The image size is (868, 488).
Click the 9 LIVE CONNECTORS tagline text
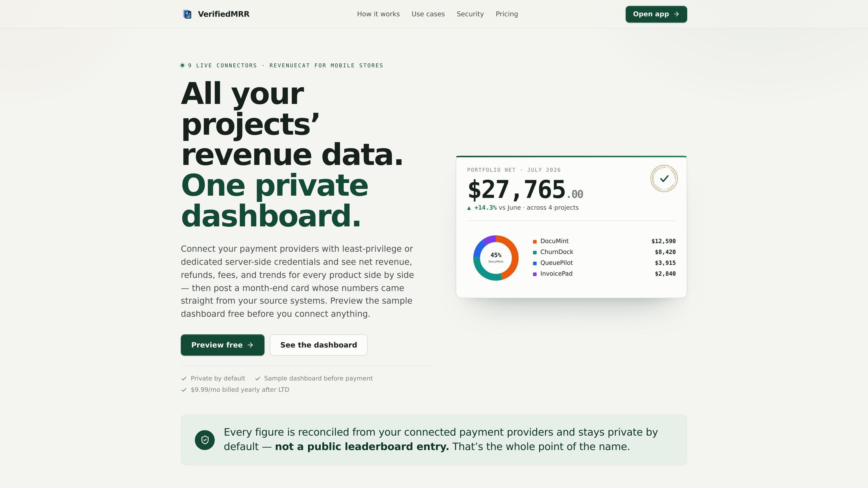286,65
